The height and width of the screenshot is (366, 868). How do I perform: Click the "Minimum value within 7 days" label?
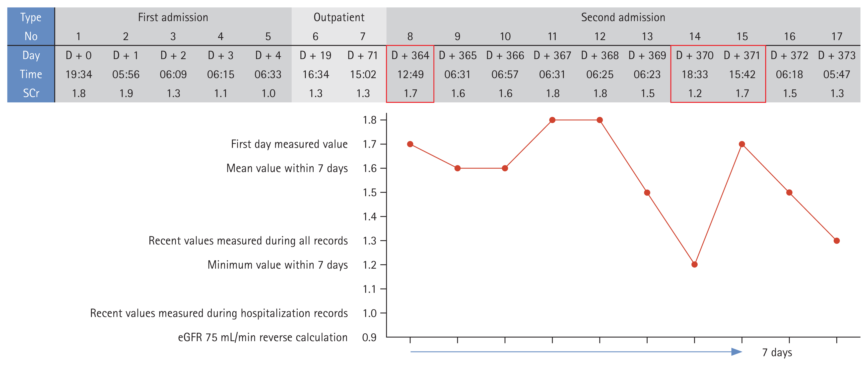tap(277, 265)
